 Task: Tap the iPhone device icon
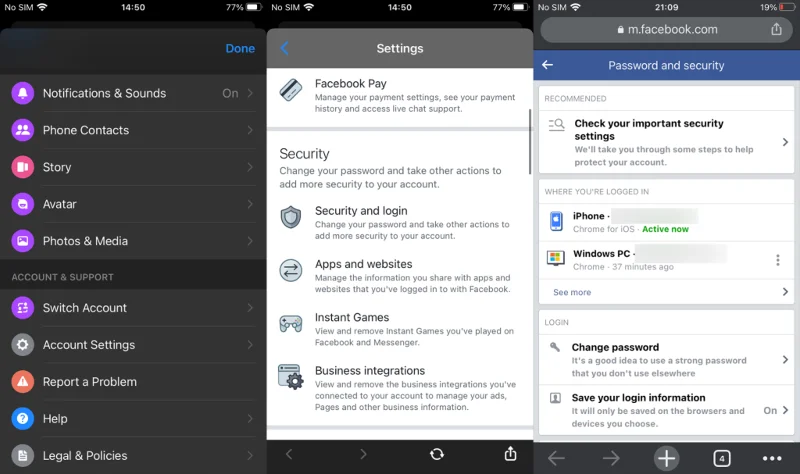[556, 221]
